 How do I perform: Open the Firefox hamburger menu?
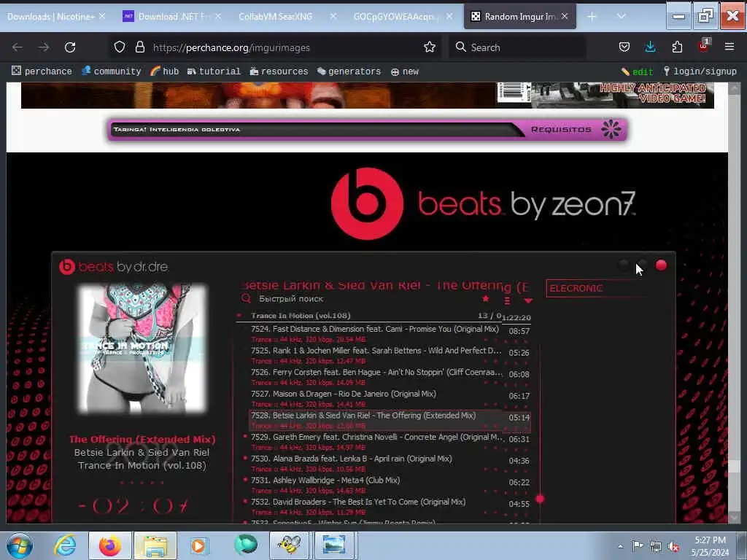(x=729, y=47)
